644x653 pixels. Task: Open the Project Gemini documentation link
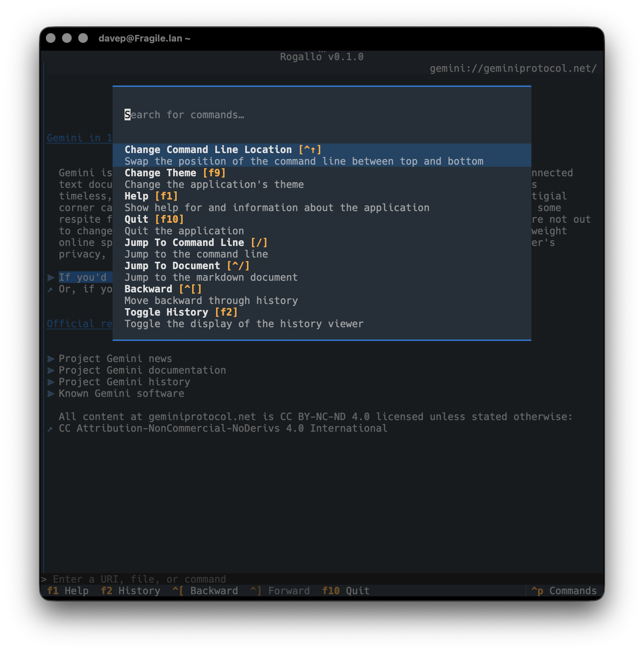[142, 370]
